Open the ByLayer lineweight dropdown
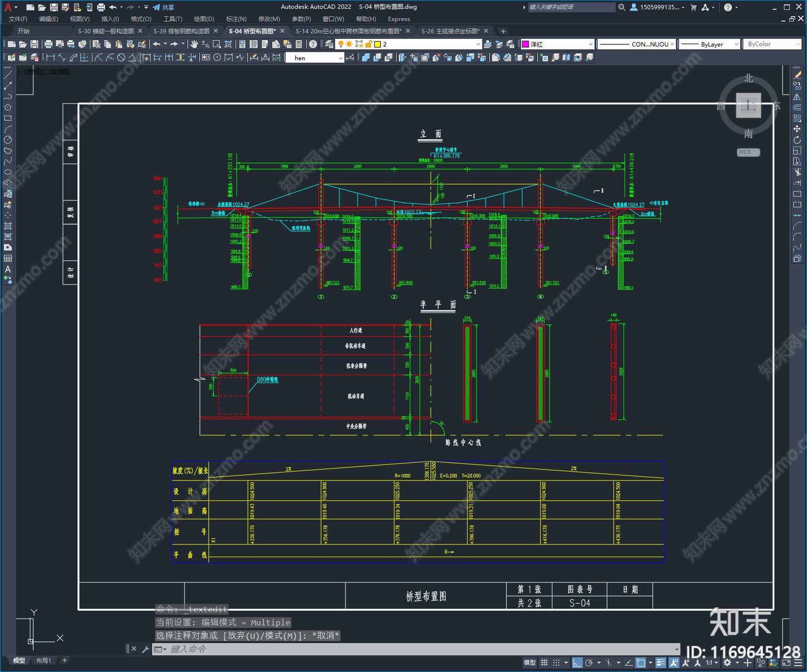The image size is (807, 672). coord(709,44)
